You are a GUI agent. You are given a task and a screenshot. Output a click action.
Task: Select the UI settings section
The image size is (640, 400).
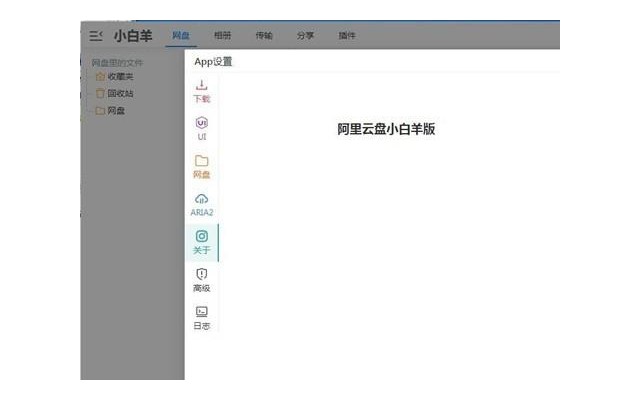point(202,129)
